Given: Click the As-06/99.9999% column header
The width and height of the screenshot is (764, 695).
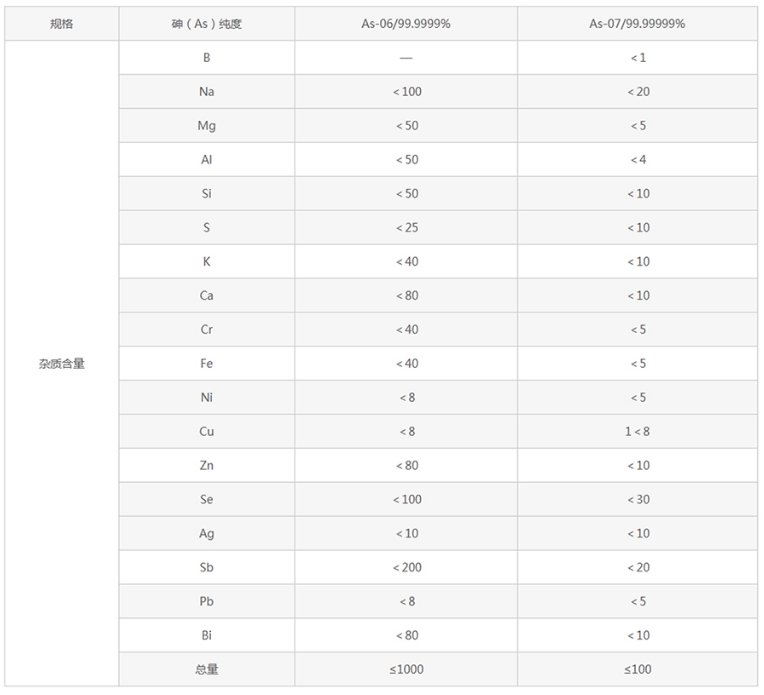Looking at the screenshot, I should 406,23.
